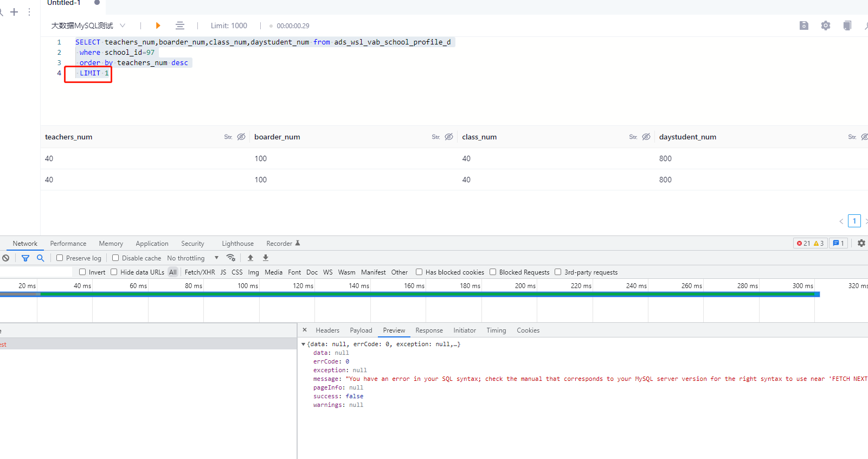Check Blocked Requests checkbox
The width and height of the screenshot is (868, 459).
click(493, 272)
